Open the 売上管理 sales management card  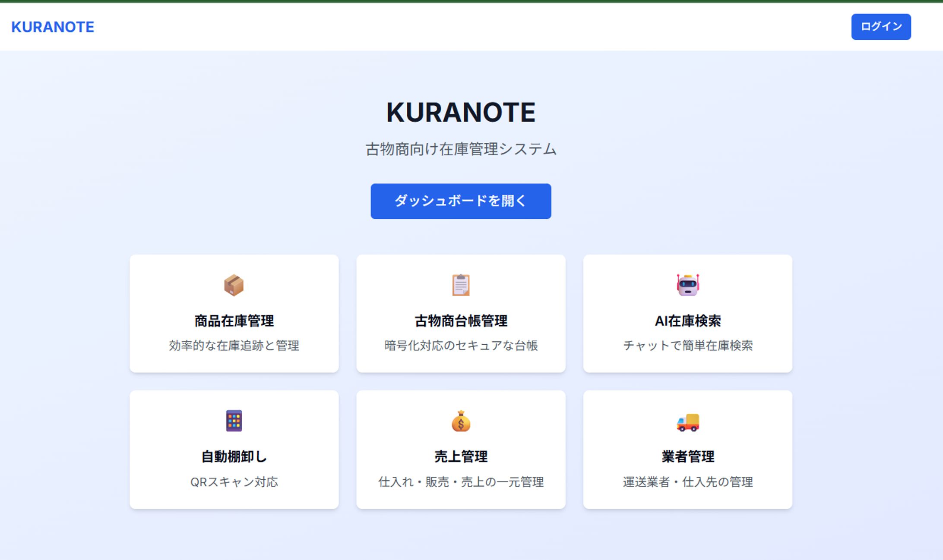tap(460, 449)
